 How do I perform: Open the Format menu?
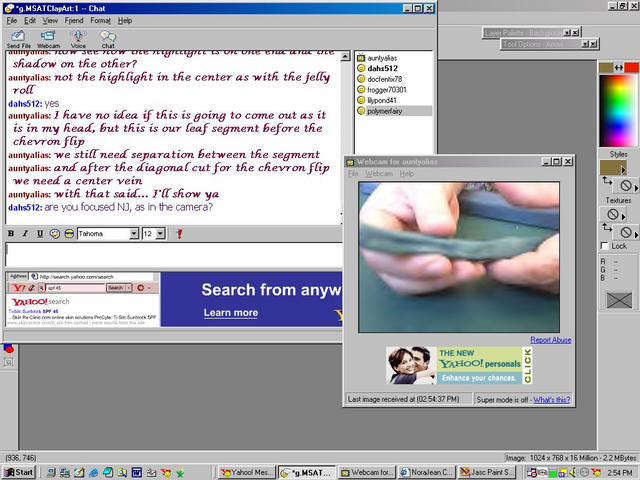[100, 20]
